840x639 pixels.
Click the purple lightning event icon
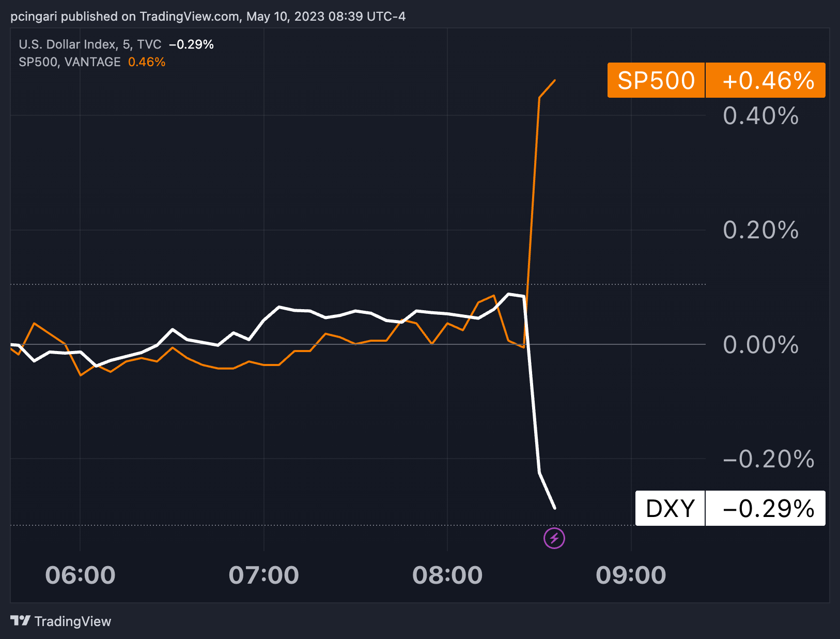coord(554,538)
